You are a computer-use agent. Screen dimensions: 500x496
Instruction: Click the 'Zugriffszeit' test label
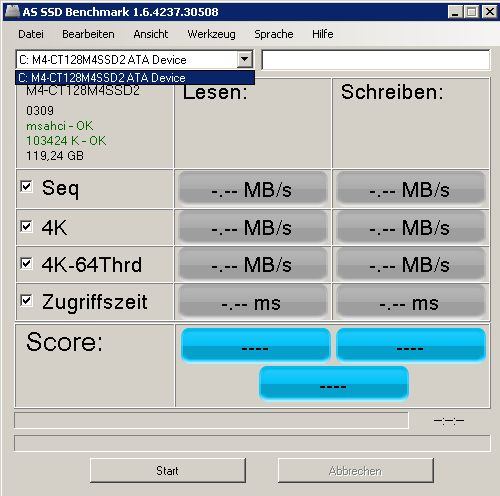95,302
